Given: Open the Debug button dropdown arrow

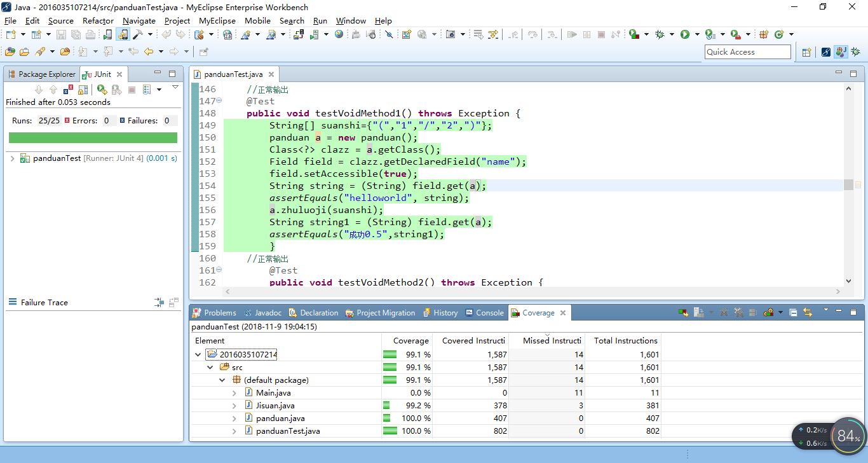Looking at the screenshot, I should pyautogui.click(x=672, y=34).
